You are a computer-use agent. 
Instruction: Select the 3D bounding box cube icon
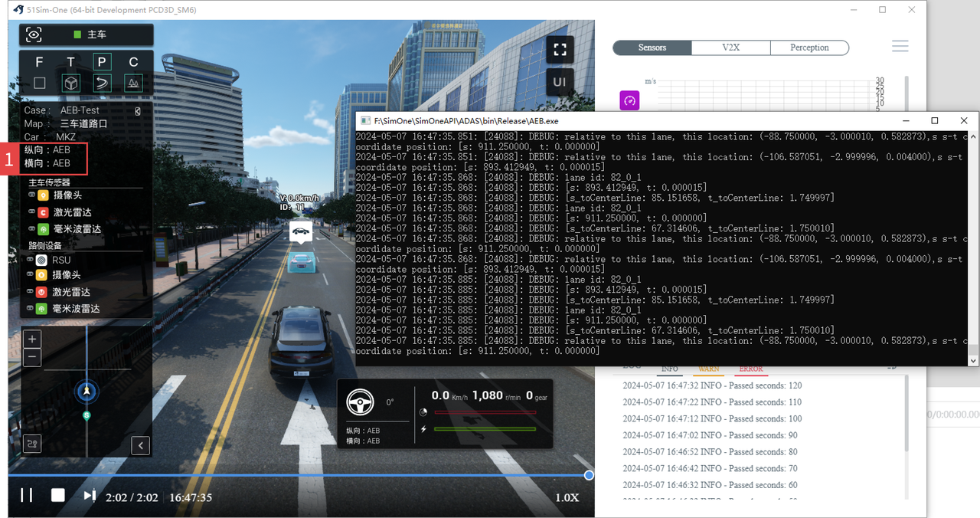pyautogui.click(x=71, y=83)
